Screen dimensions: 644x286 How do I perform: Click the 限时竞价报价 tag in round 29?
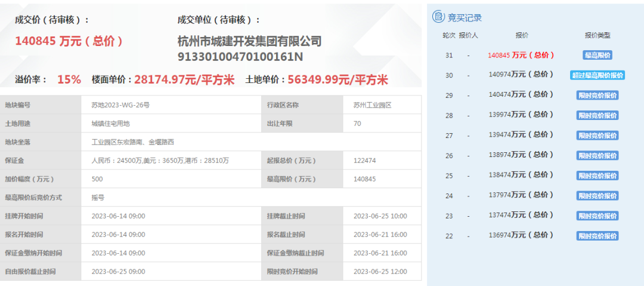[597, 95]
